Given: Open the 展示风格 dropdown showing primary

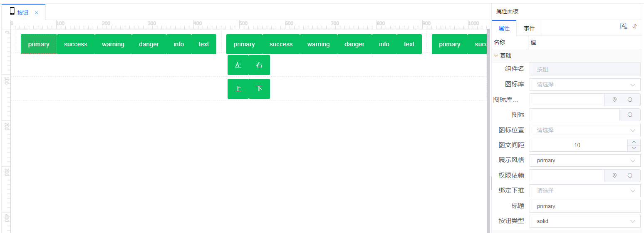Looking at the screenshot, I should [x=585, y=160].
